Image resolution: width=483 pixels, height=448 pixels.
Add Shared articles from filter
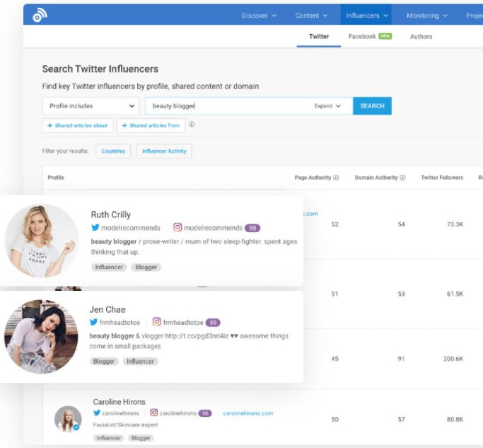point(151,125)
